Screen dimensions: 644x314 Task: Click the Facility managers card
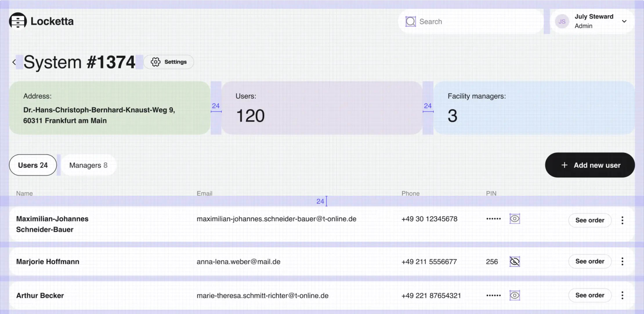coord(534,108)
